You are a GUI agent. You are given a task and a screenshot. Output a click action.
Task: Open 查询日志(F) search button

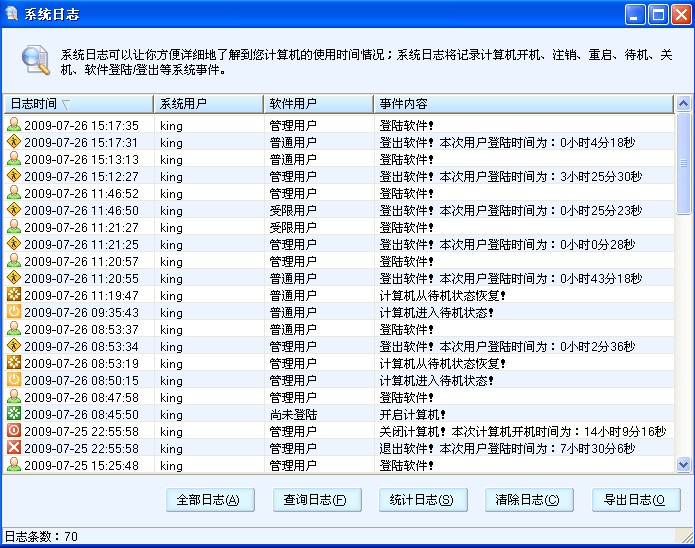[317, 500]
